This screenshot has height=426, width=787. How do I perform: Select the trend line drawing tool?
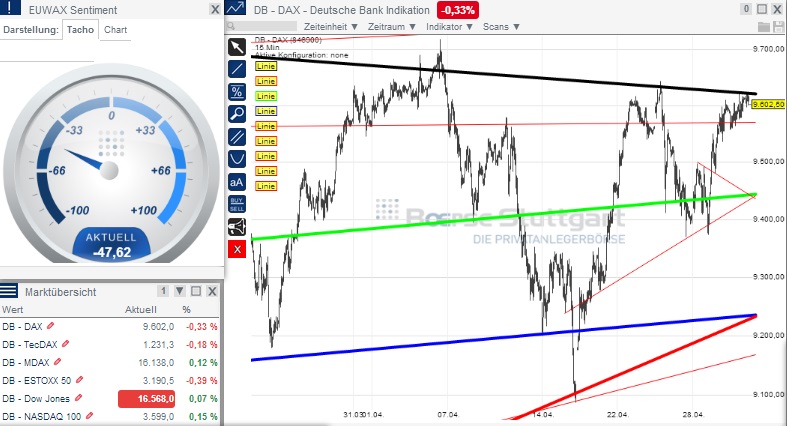coord(237,69)
